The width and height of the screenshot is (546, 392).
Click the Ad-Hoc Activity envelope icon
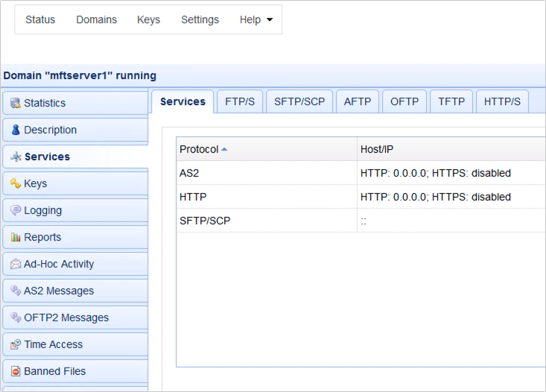pos(15,265)
